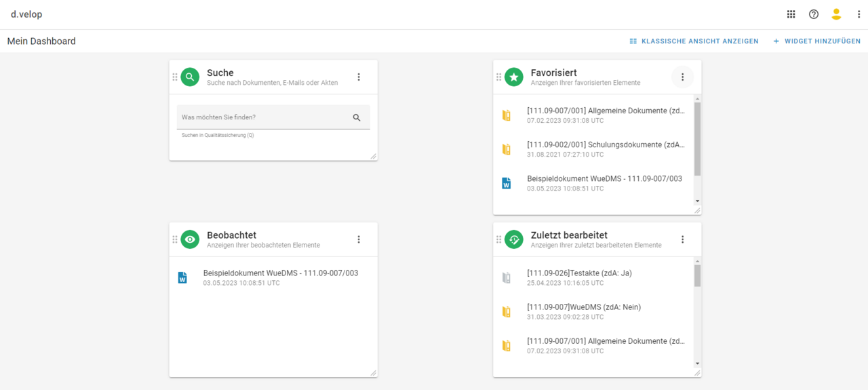Click the green Beobachtet eye icon

pos(190,239)
